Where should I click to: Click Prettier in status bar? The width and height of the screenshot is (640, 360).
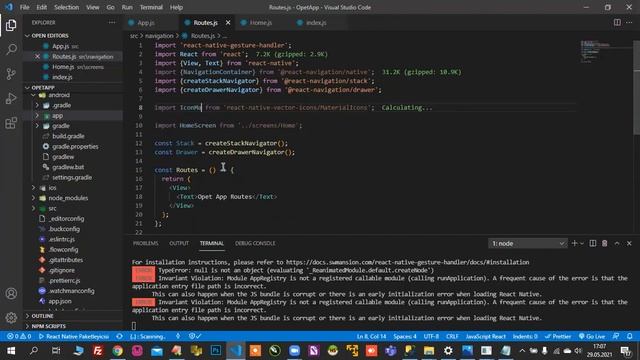(x=558, y=336)
